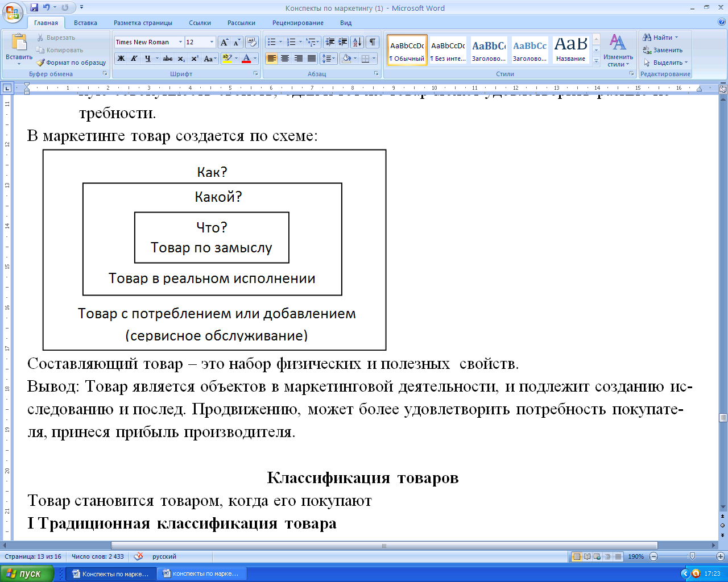Image resolution: width=728 pixels, height=582 pixels.
Task: Click the Redo arrow icon
Action: pos(65,7)
